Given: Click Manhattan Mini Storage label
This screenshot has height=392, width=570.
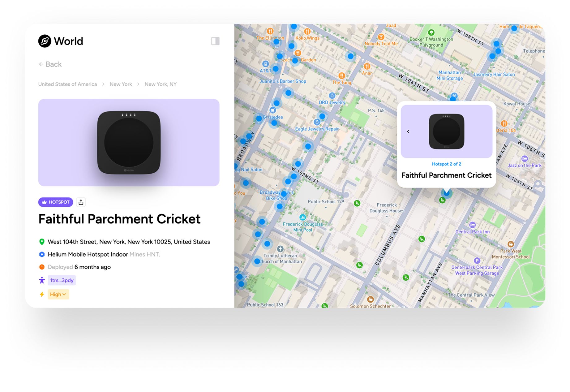Looking at the screenshot, I should [449, 75].
